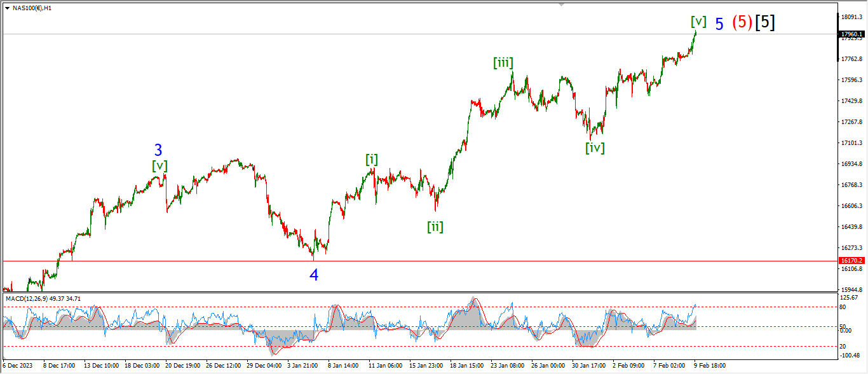Click the 9 Feb 18:00 time label

pos(710,366)
